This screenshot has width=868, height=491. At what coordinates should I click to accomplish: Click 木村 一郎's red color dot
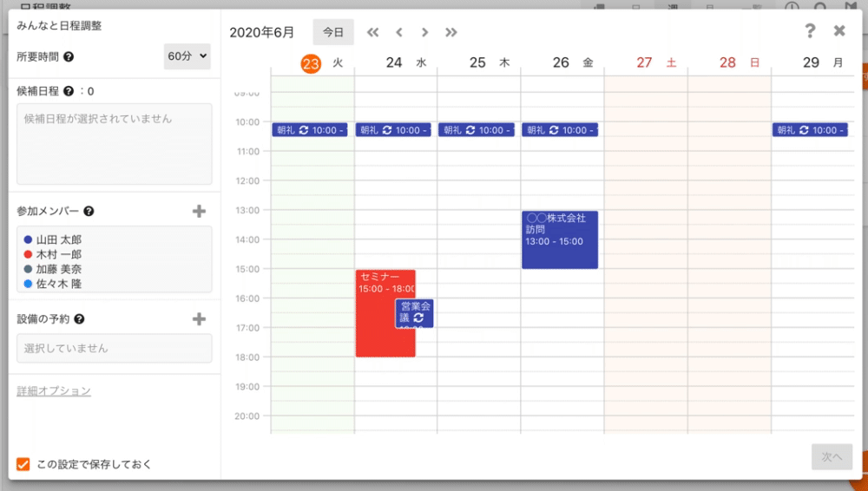pos(28,255)
